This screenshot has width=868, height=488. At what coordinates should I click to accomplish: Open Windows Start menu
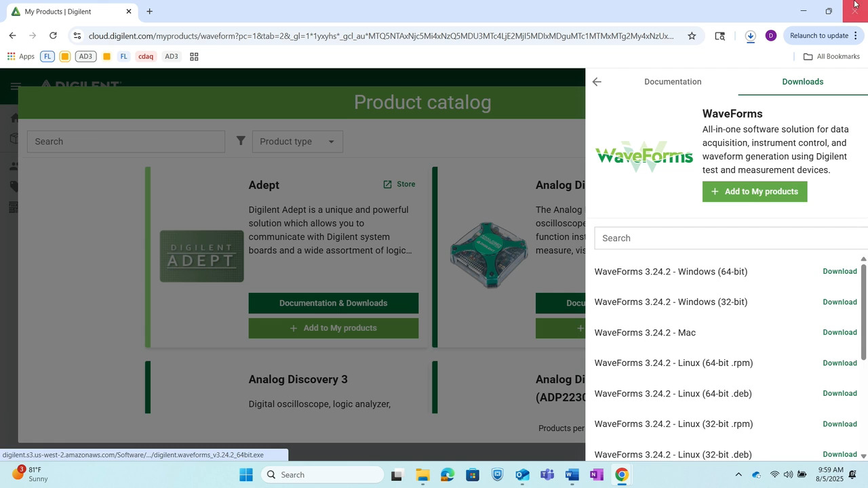[x=245, y=474]
